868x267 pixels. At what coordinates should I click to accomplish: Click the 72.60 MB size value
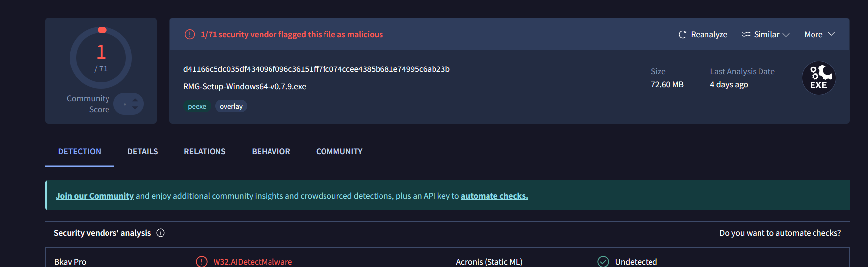pyautogui.click(x=667, y=84)
